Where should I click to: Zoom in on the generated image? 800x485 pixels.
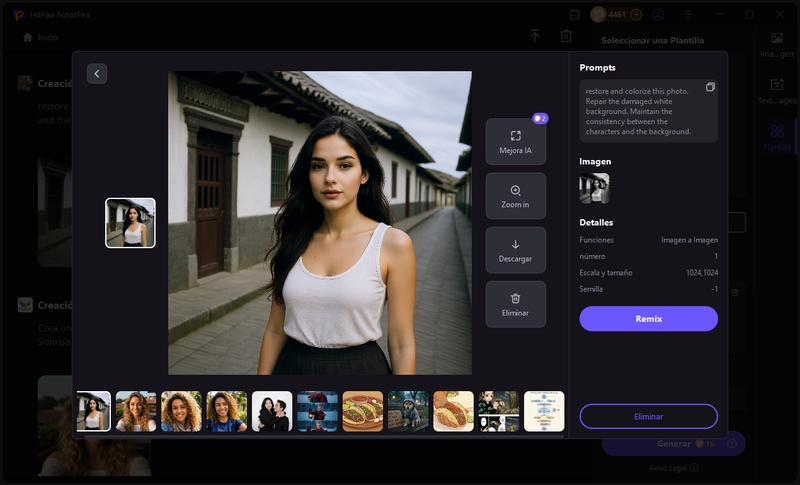tap(515, 196)
